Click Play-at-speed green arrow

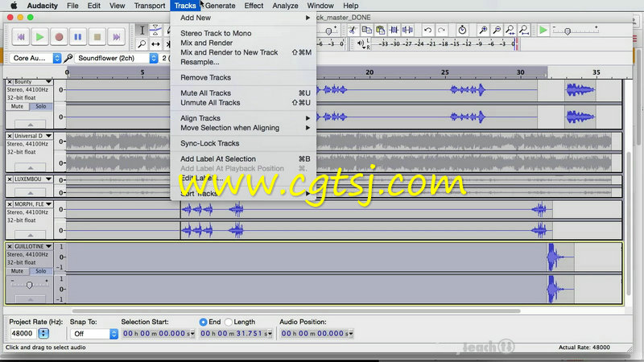(543, 30)
